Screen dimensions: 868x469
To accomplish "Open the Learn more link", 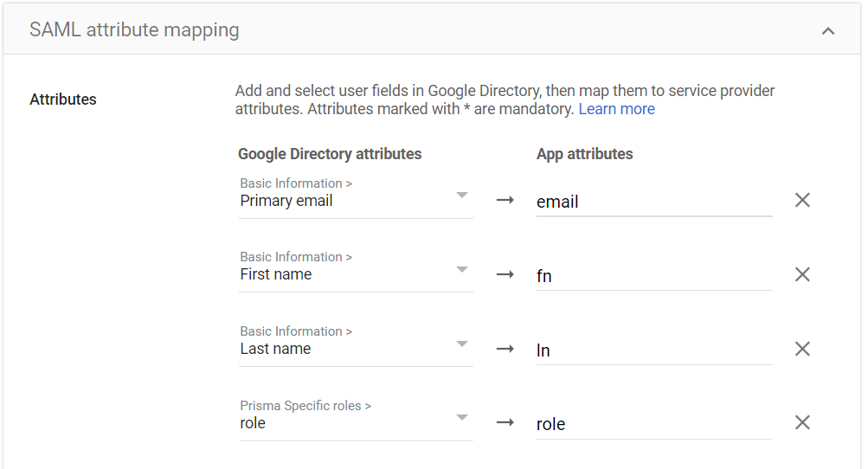I will [x=616, y=109].
